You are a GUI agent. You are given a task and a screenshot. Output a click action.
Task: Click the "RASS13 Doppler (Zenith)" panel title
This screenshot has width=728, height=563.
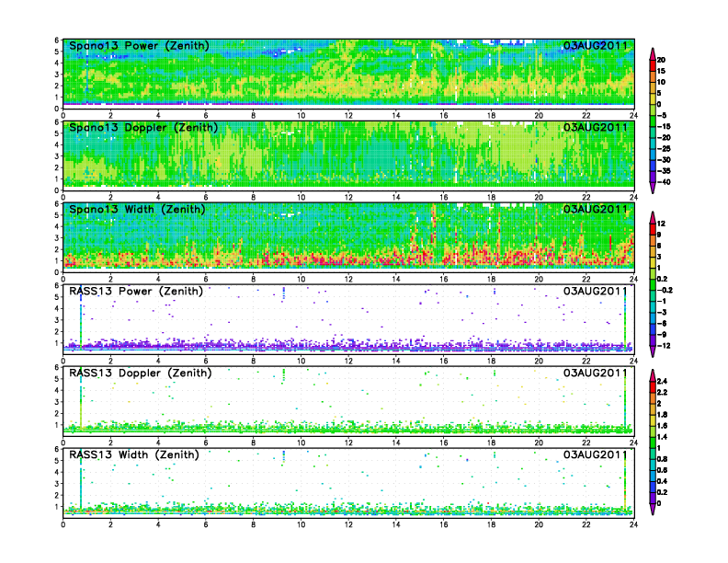(141, 373)
